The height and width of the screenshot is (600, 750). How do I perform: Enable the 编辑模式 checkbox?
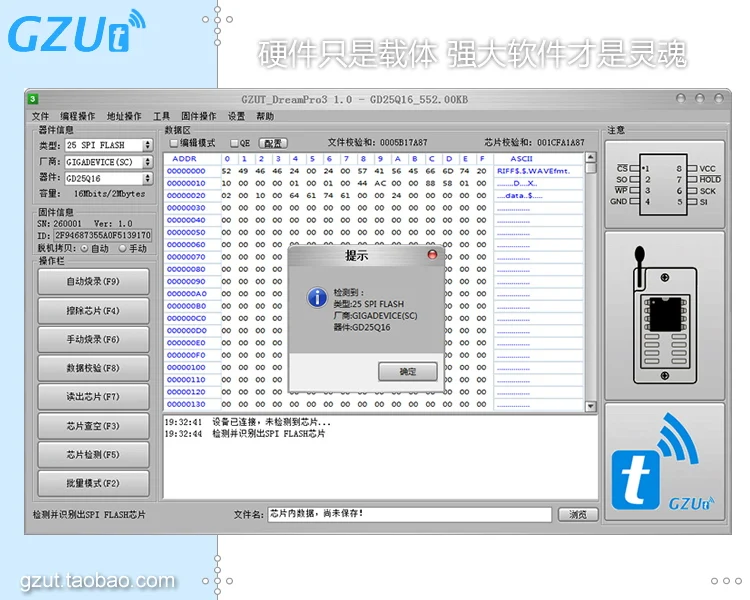tap(174, 143)
